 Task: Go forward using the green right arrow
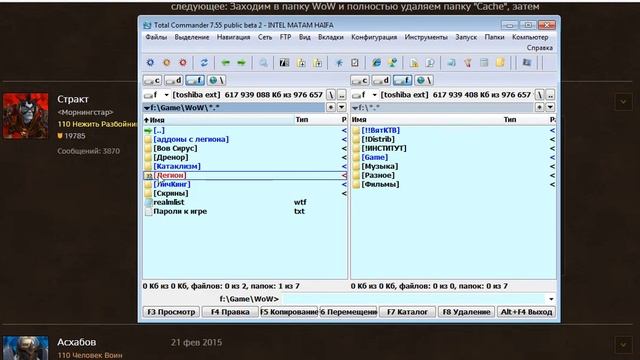[x=241, y=62]
